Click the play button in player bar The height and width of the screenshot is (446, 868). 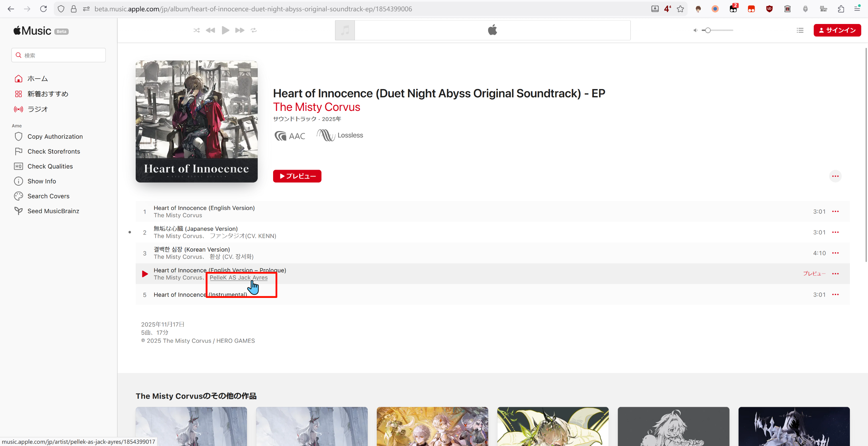click(225, 30)
